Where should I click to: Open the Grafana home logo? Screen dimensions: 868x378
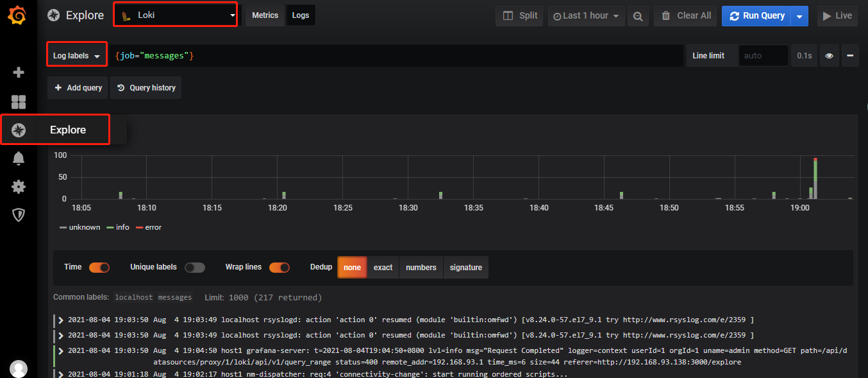point(18,15)
